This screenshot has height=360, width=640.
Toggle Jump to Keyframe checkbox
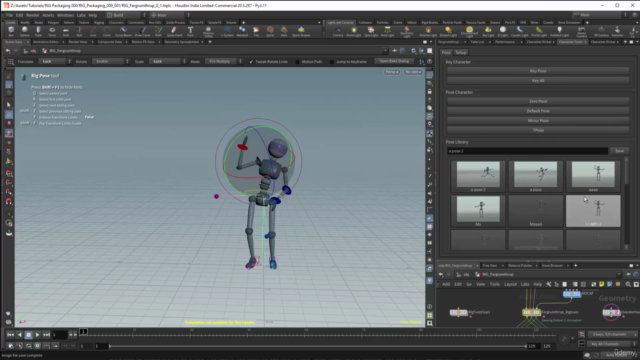tap(332, 62)
